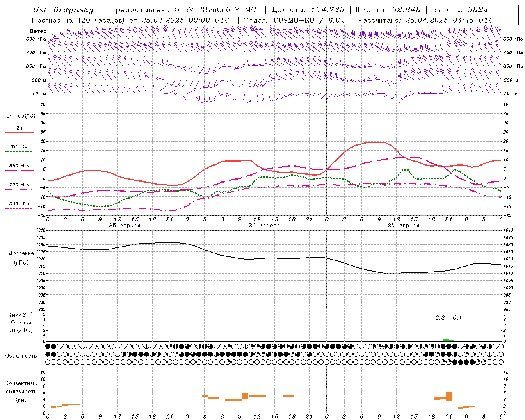Click the "Тем-ра(°C)" temperature panel label
The height and width of the screenshot is (420, 525).
pos(19,116)
